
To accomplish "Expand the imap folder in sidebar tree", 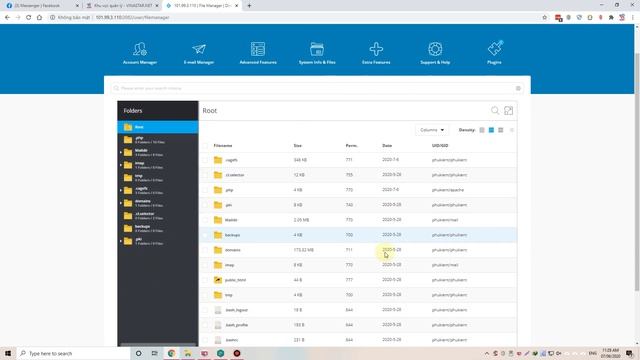I will tap(121, 165).
